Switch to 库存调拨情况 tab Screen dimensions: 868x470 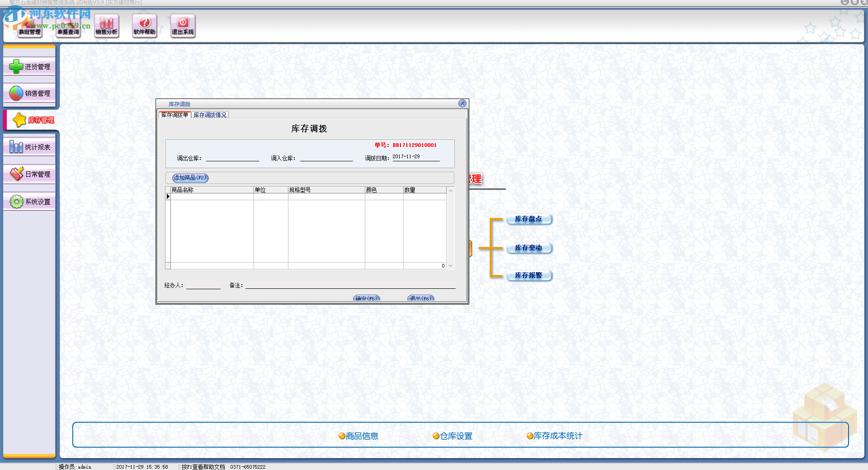coord(210,115)
